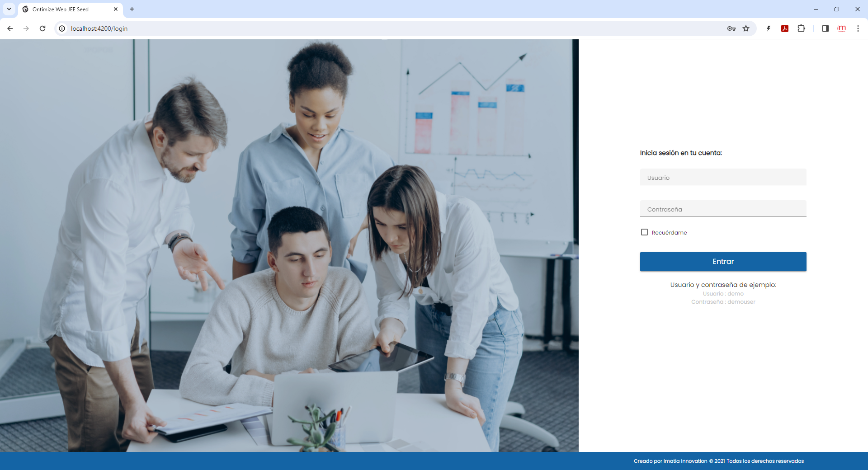
Task: Click 'Usuario y contraseña de ejemplo:' text
Action: click(723, 285)
